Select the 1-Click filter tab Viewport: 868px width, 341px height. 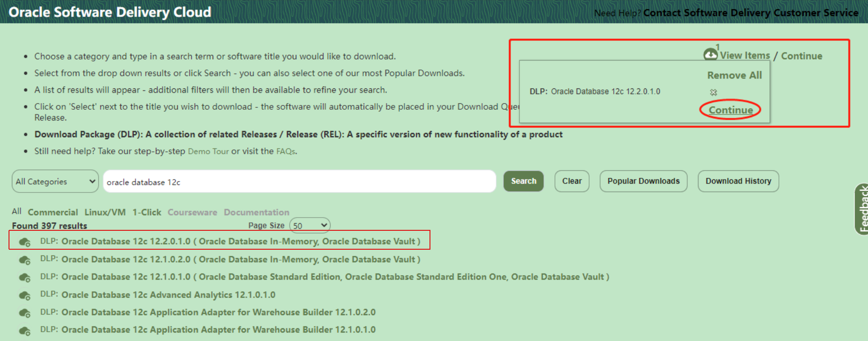coord(147,212)
